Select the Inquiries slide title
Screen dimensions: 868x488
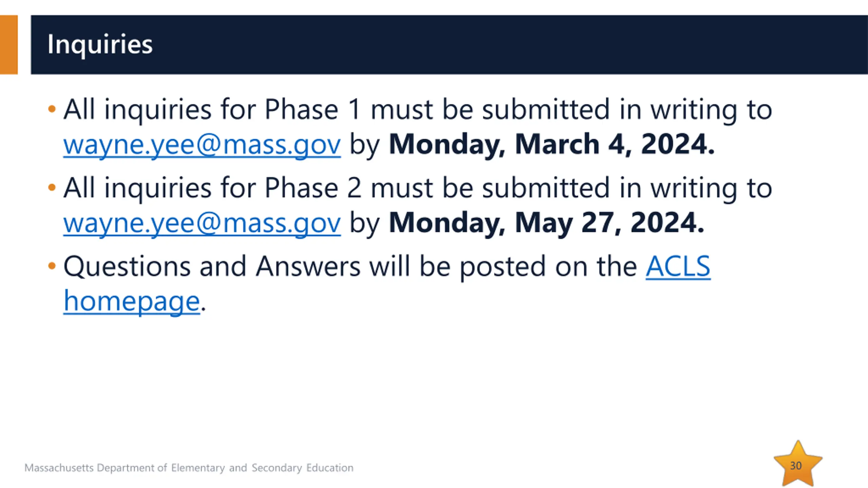point(100,44)
